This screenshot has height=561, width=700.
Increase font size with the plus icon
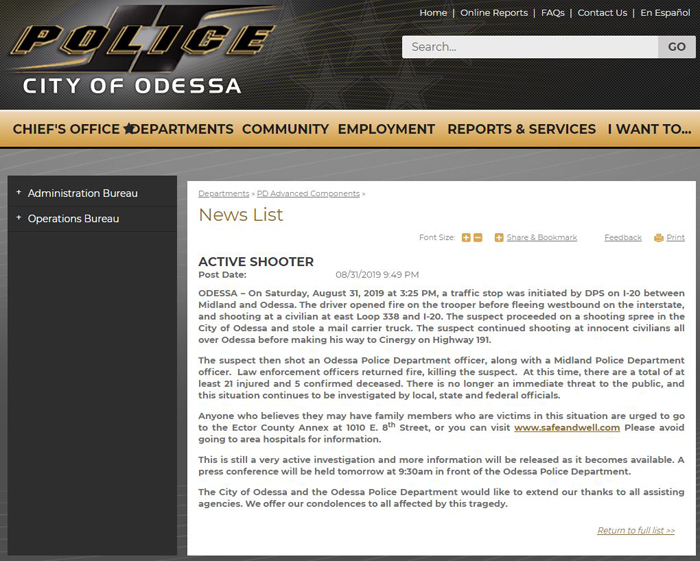466,238
